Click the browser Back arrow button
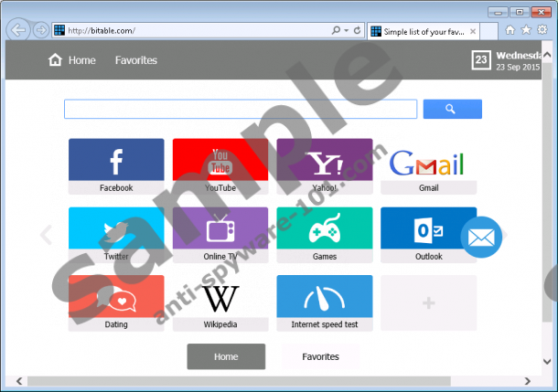 tap(19, 30)
